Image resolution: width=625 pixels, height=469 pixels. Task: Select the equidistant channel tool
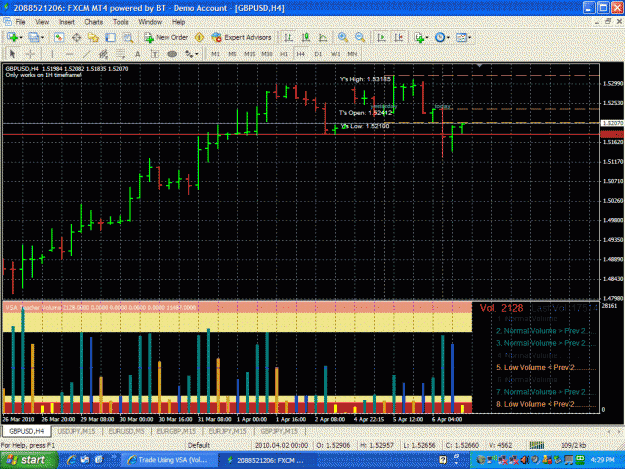coord(104,54)
